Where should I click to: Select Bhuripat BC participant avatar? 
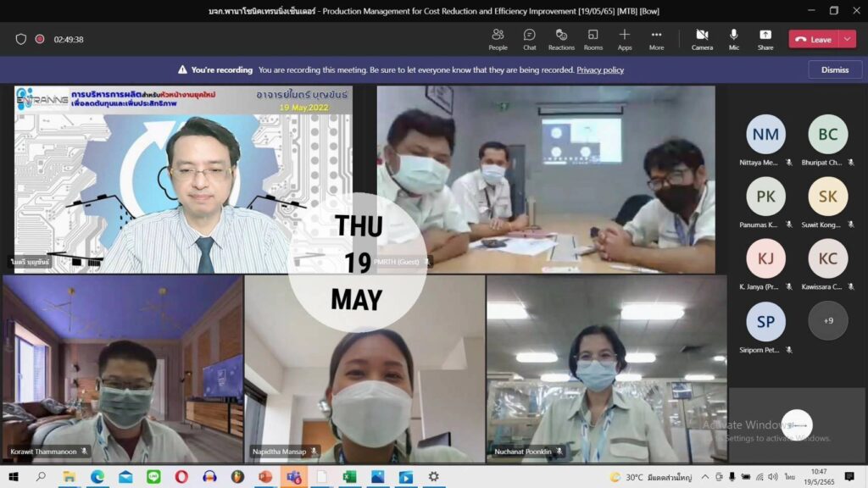click(x=827, y=134)
